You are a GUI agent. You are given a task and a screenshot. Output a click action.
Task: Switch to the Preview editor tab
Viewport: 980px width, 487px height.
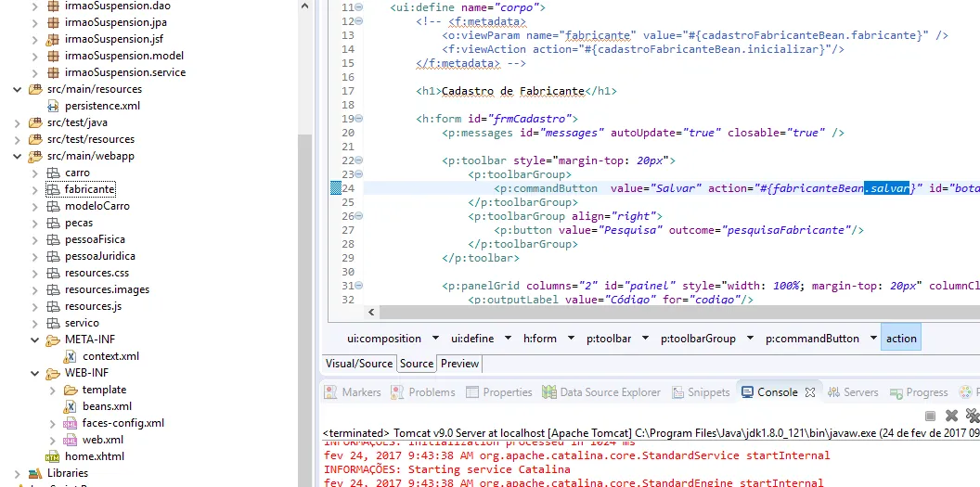pos(459,364)
